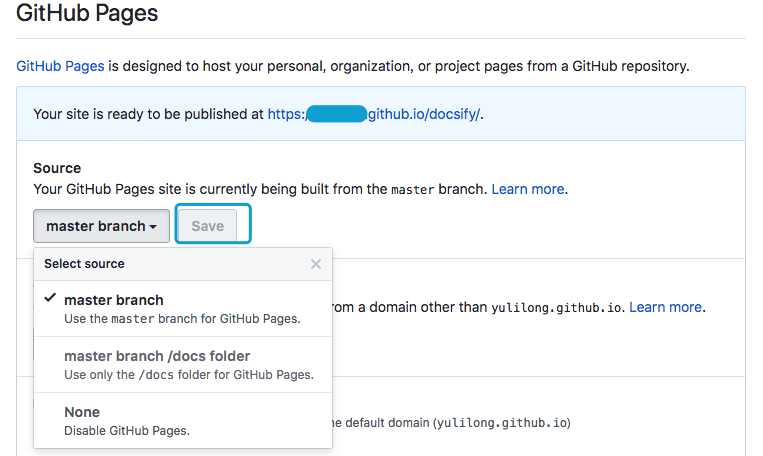763x456 pixels.
Task: Choose the master branch option
Action: pyautogui.click(x=183, y=309)
